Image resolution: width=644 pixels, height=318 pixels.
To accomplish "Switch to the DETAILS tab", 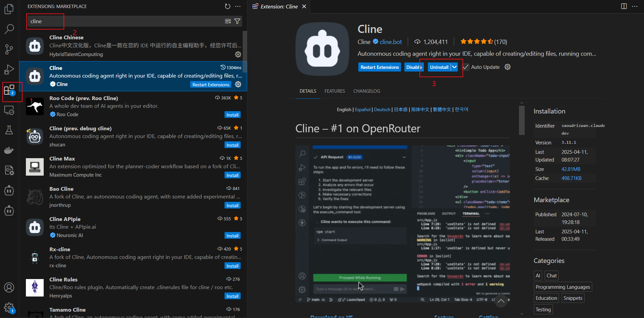I will click(x=308, y=91).
